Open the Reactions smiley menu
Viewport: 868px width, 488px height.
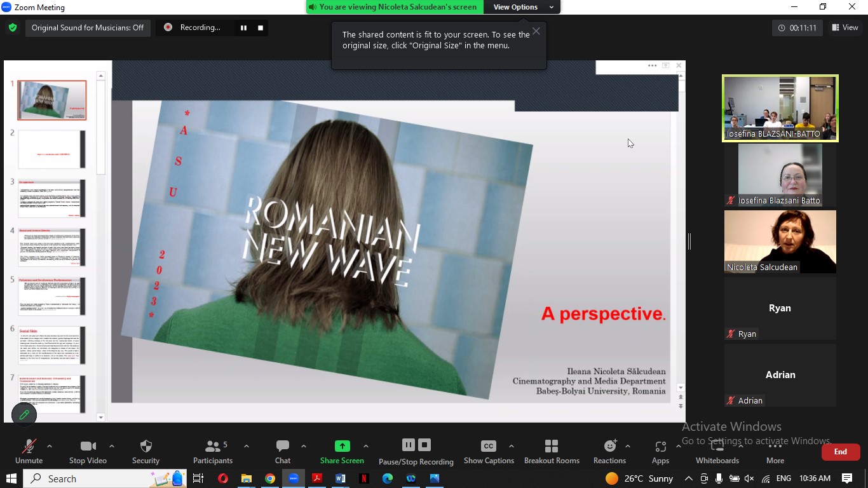tap(609, 452)
